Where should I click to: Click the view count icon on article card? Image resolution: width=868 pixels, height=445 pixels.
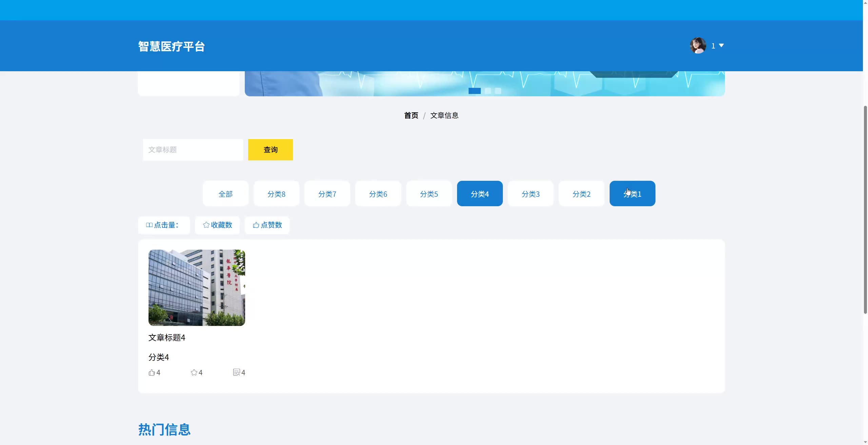pos(236,372)
